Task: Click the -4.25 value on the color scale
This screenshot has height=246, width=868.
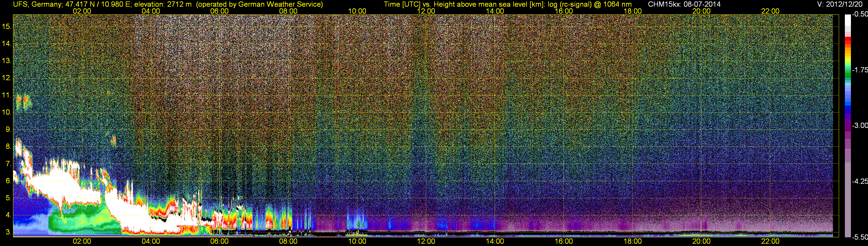Action: click(860, 181)
